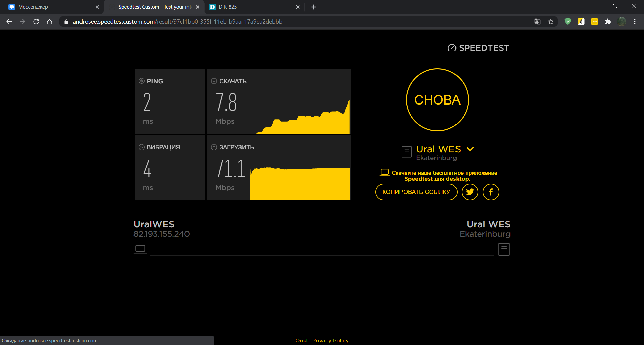Click the Ural WES host name at bottom right
Viewport: 644px width, 345px height.
pos(488,224)
